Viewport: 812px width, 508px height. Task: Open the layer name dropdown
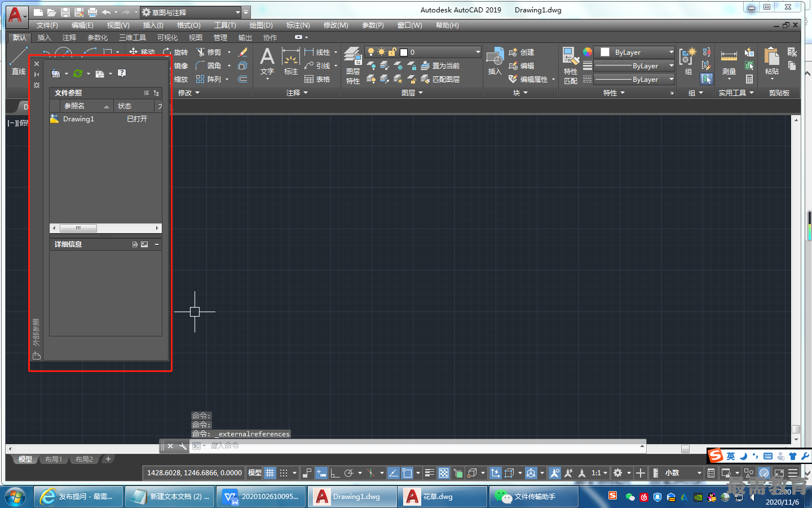pos(423,52)
